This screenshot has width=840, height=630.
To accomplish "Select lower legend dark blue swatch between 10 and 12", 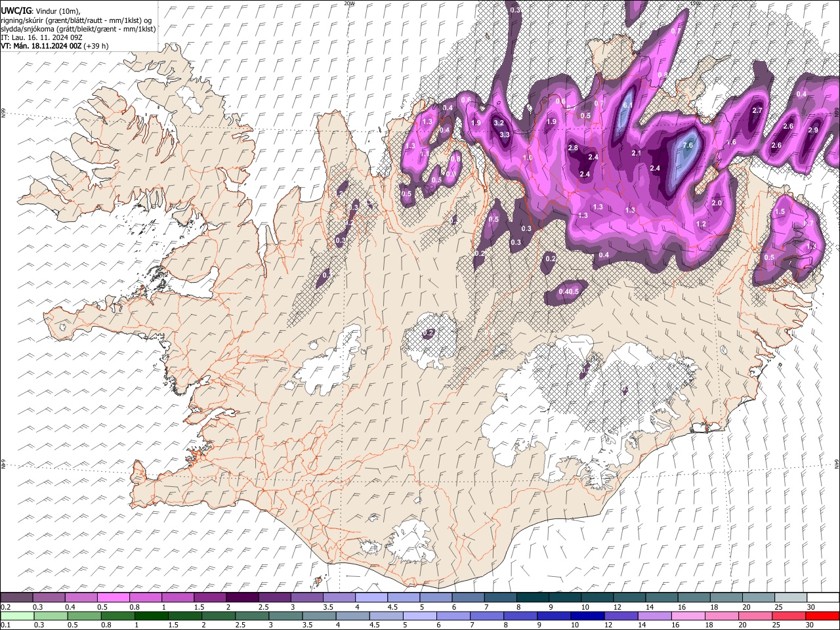I will click(588, 616).
